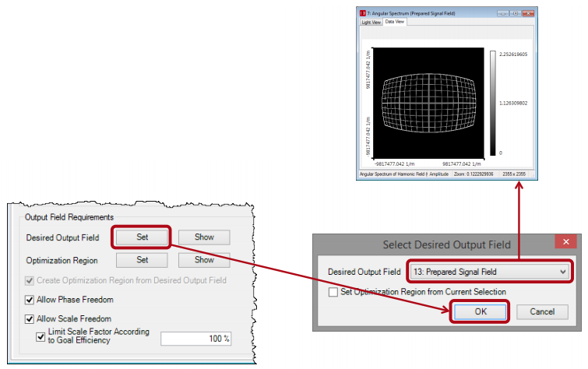Enable Set Optimization Region from Current Selection

click(x=333, y=292)
